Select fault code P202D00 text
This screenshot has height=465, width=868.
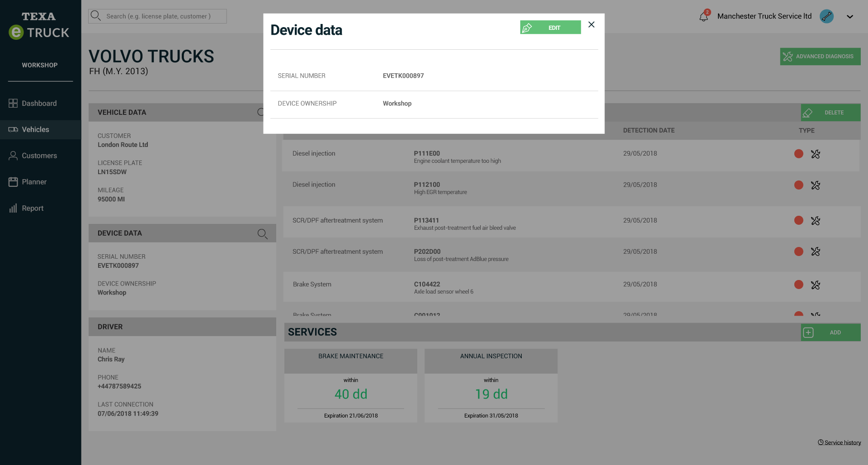click(427, 251)
